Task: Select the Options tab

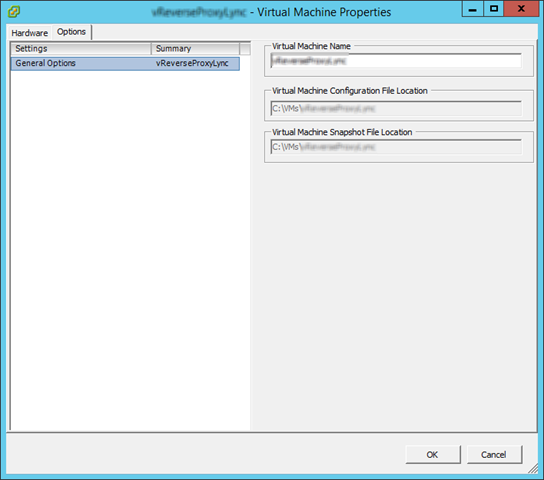Action: point(71,32)
